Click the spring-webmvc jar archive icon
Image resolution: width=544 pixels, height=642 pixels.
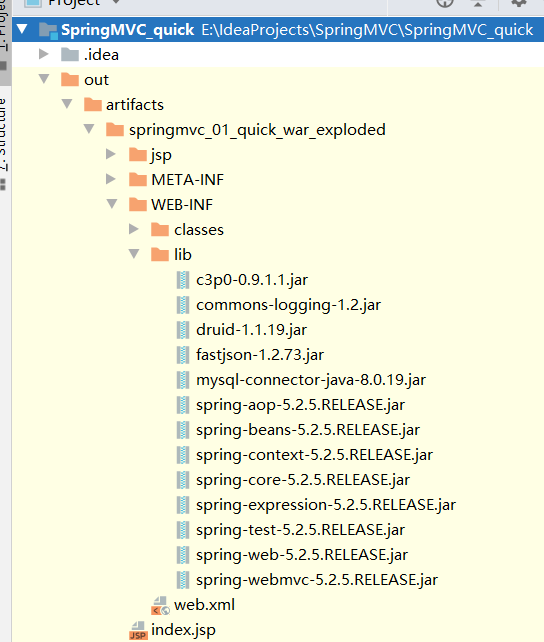(x=183, y=580)
